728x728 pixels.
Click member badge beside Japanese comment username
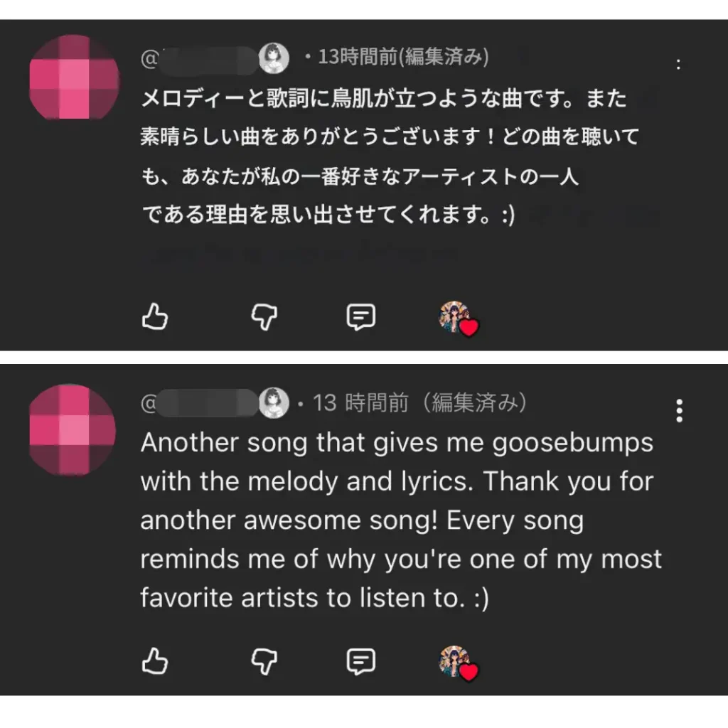[x=274, y=58]
